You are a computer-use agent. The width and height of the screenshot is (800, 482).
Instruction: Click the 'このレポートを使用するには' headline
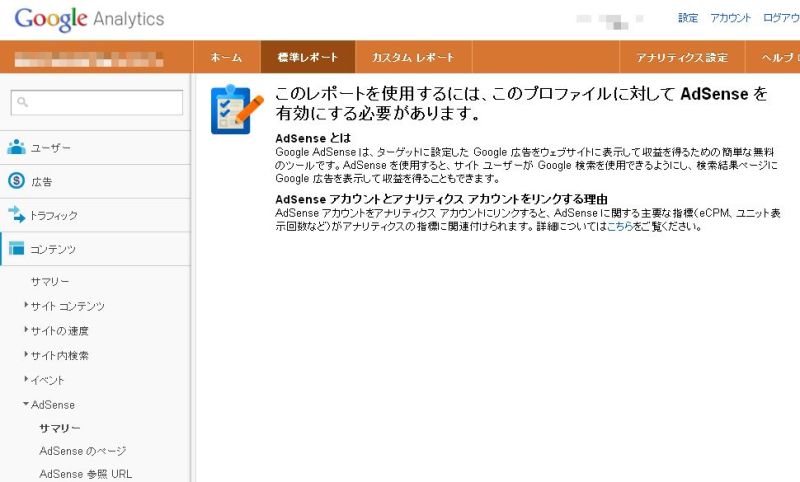[x=521, y=103]
